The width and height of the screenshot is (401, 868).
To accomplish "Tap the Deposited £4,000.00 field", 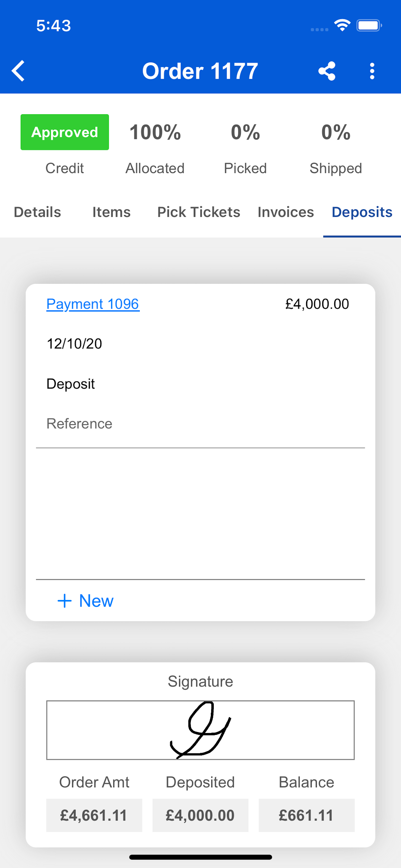I will pos(200,815).
